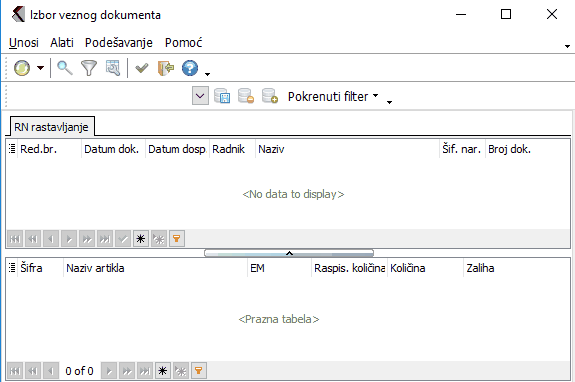The image size is (575, 382).
Task: Click the save filter database icon
Action: [x=222, y=96]
